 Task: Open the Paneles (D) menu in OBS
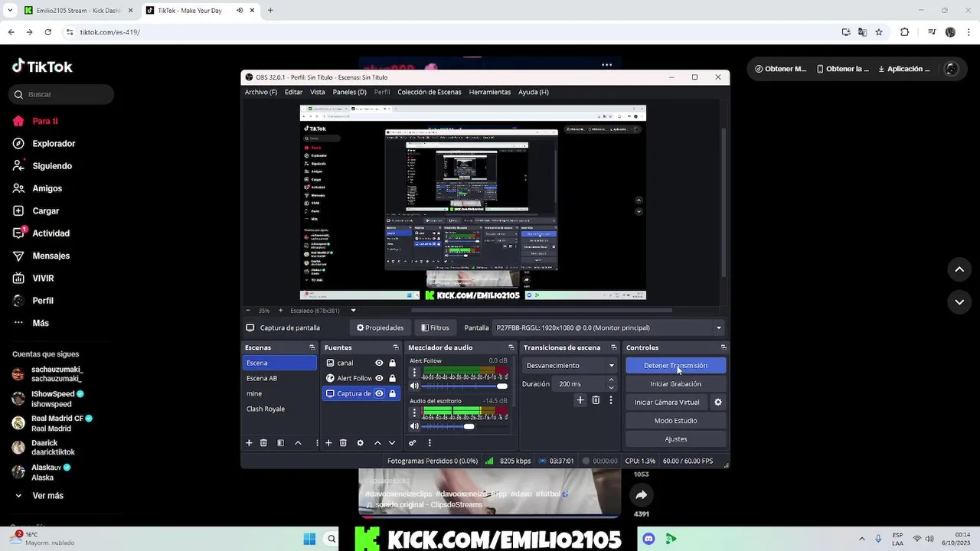(349, 92)
